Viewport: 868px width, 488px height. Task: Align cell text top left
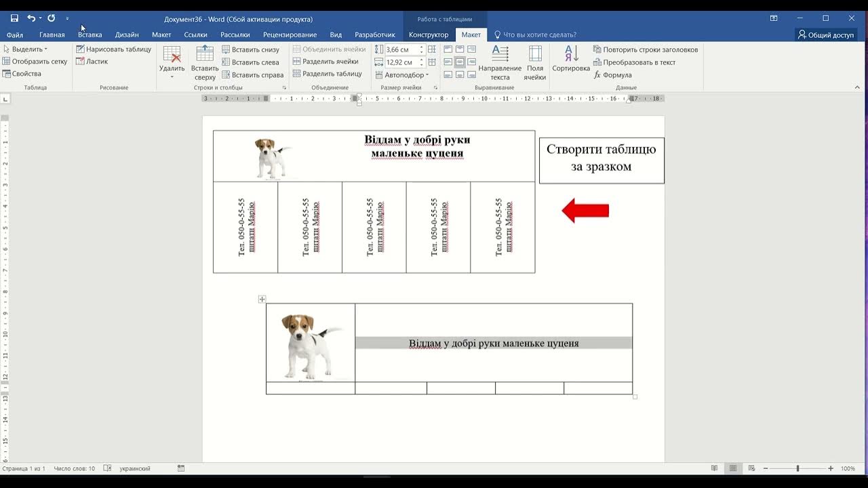pos(448,49)
